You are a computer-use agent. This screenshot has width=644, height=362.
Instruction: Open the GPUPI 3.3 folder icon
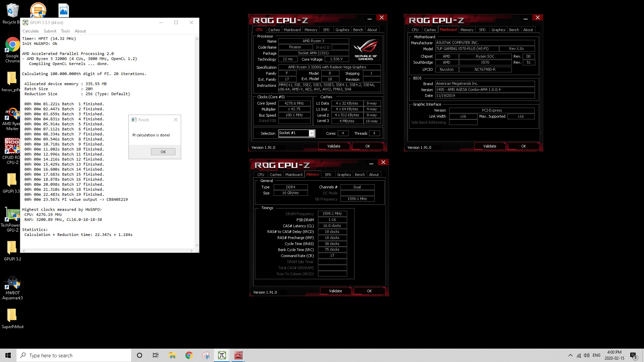coord(11,183)
